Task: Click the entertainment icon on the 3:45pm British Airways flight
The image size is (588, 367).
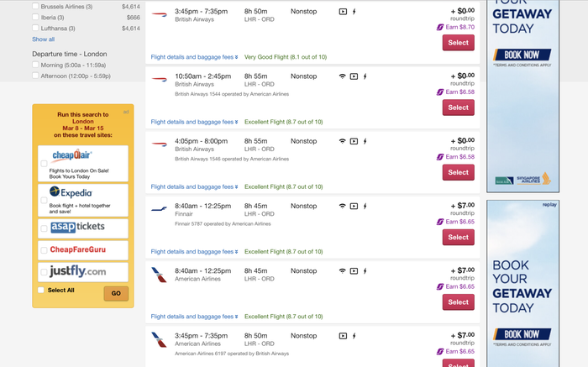Action: 343,12
